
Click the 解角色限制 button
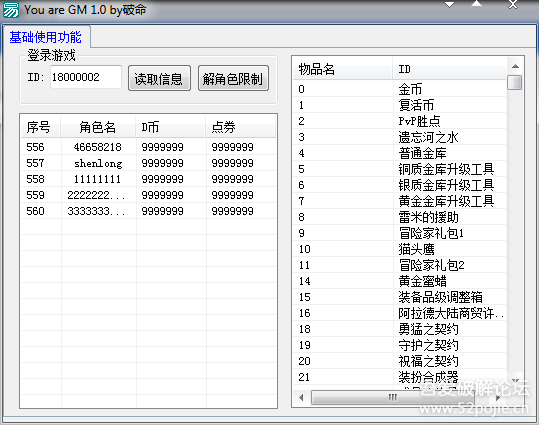[x=233, y=79]
